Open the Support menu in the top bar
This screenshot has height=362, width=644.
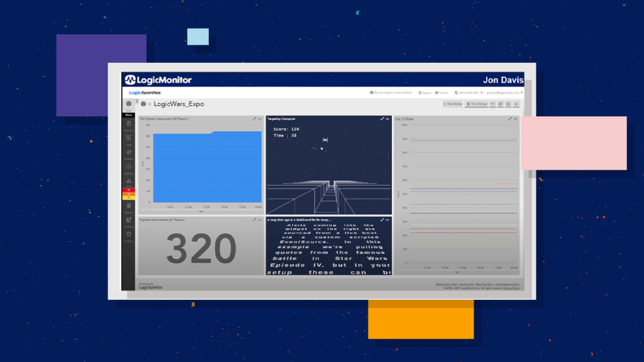(x=425, y=92)
